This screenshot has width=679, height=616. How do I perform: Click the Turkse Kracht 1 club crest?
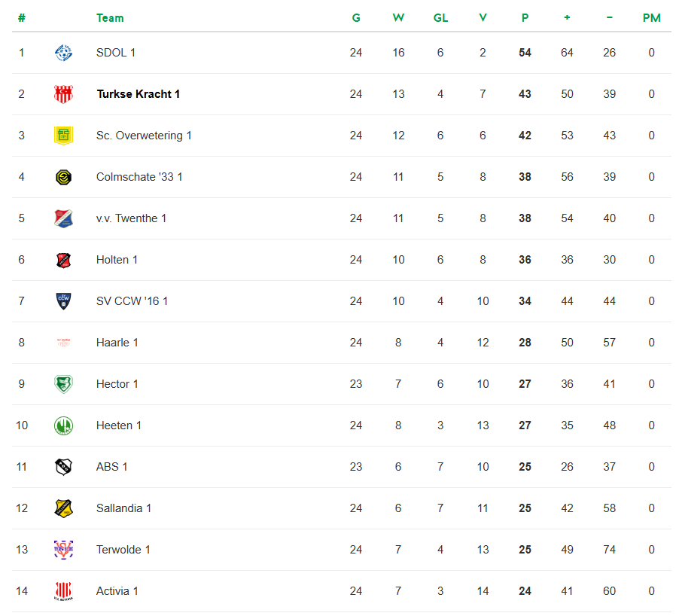(64, 94)
